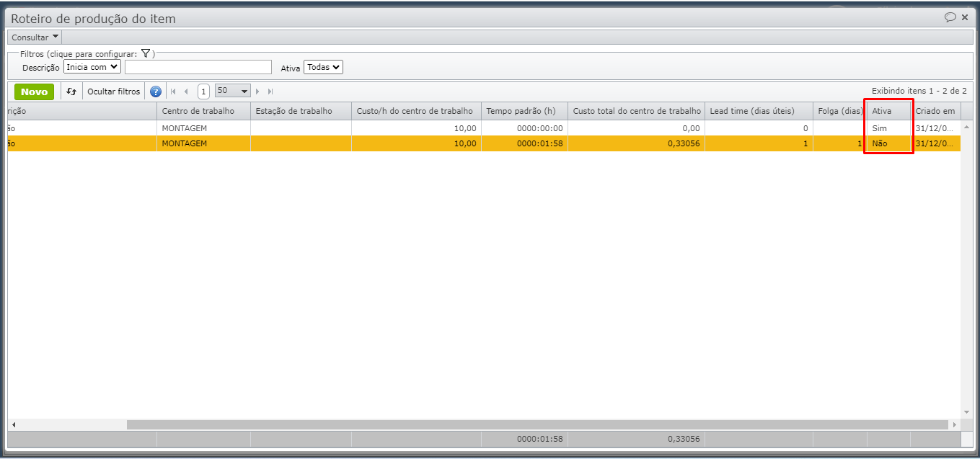
Task: Sort by Centro de trabalho column header
Action: pyautogui.click(x=203, y=111)
